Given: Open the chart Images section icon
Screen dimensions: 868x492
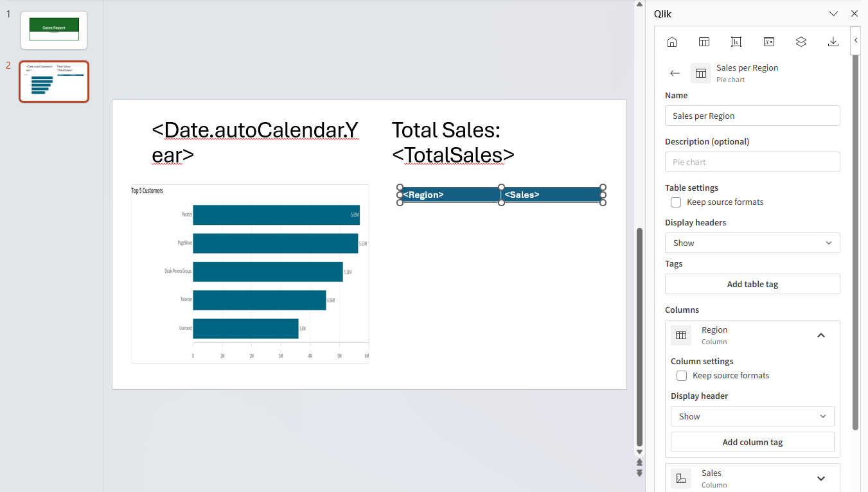Looking at the screenshot, I should pyautogui.click(x=736, y=42).
